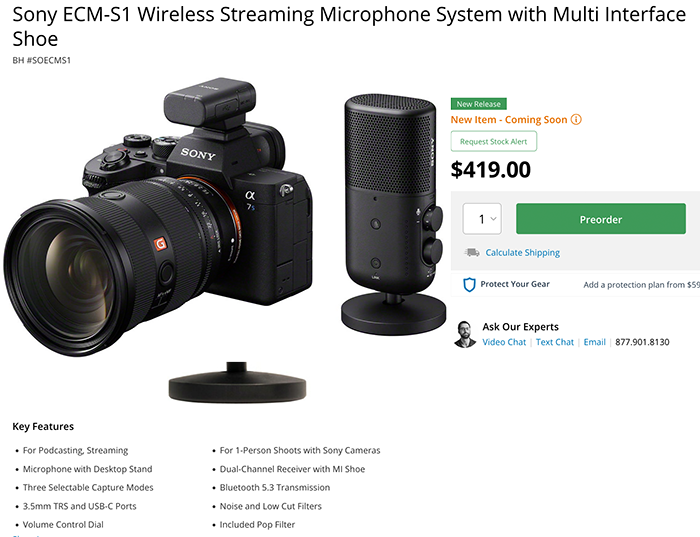700x537 pixels.
Task: Click the Coming Soon info icon
Action: [x=576, y=120]
